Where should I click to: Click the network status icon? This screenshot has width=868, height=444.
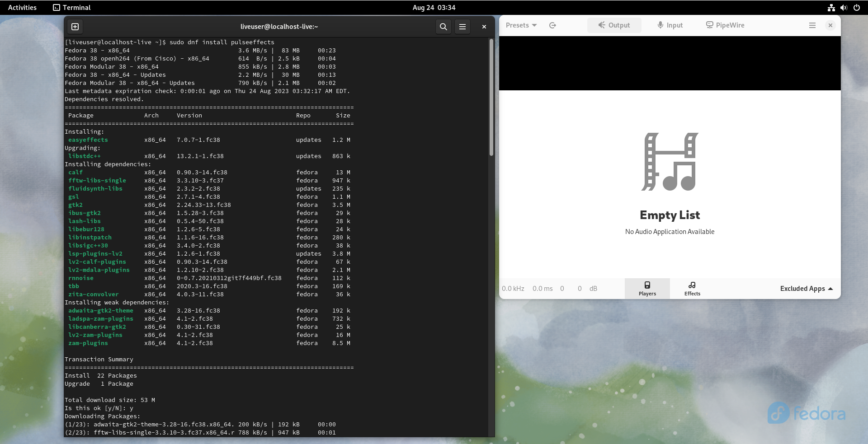(831, 7)
